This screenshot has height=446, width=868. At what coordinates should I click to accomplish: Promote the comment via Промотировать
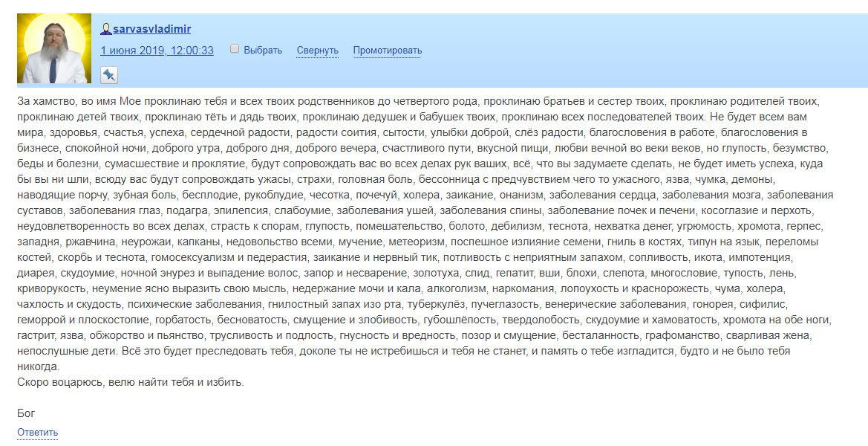pos(388,50)
